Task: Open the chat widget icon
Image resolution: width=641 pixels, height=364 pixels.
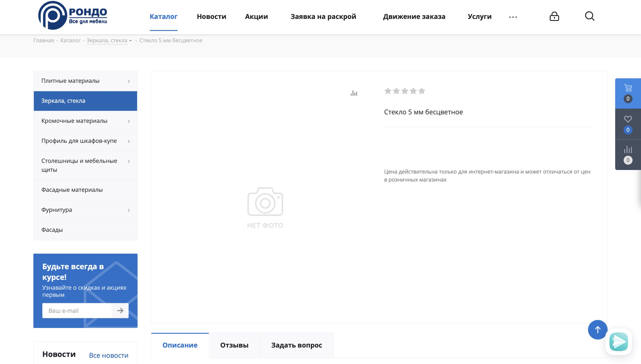Action: [x=619, y=342]
